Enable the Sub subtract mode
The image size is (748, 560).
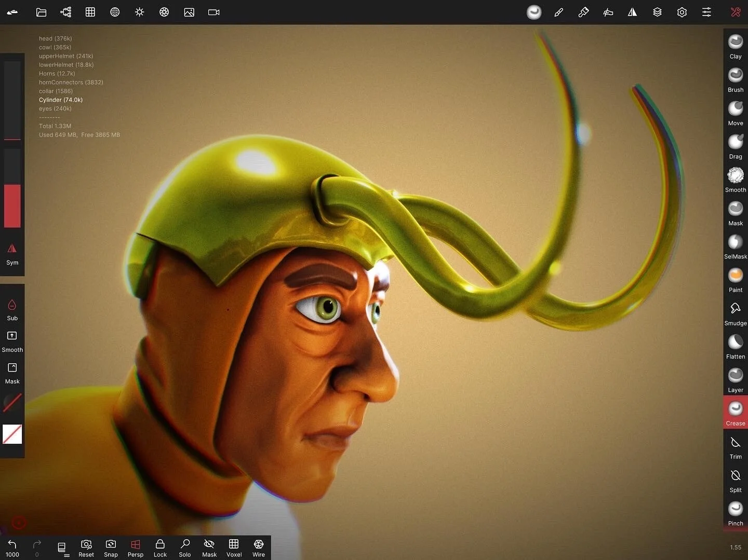pos(12,310)
